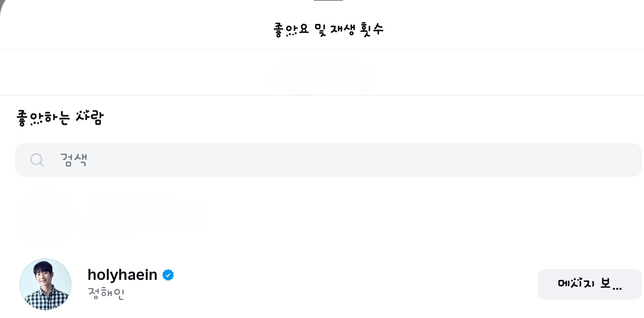
Task: View the holyhaein account from the list
Action: click(x=122, y=275)
